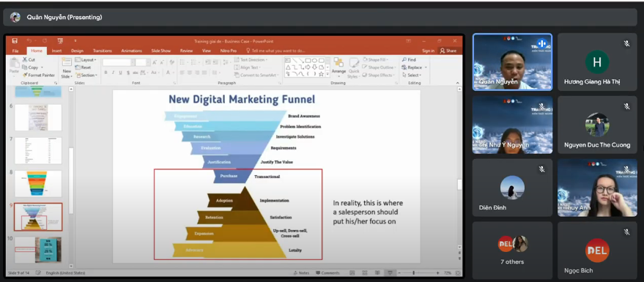This screenshot has height=282, width=644.
Task: Expand the Layout dropdown
Action: (x=86, y=59)
